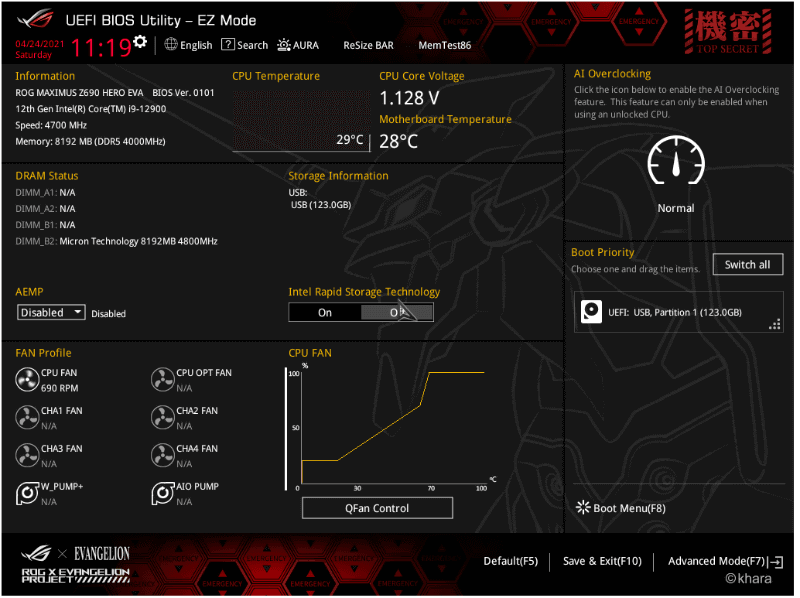The height and width of the screenshot is (598, 800).
Task: Click the W_PUMP+ pump icon
Action: point(27,493)
